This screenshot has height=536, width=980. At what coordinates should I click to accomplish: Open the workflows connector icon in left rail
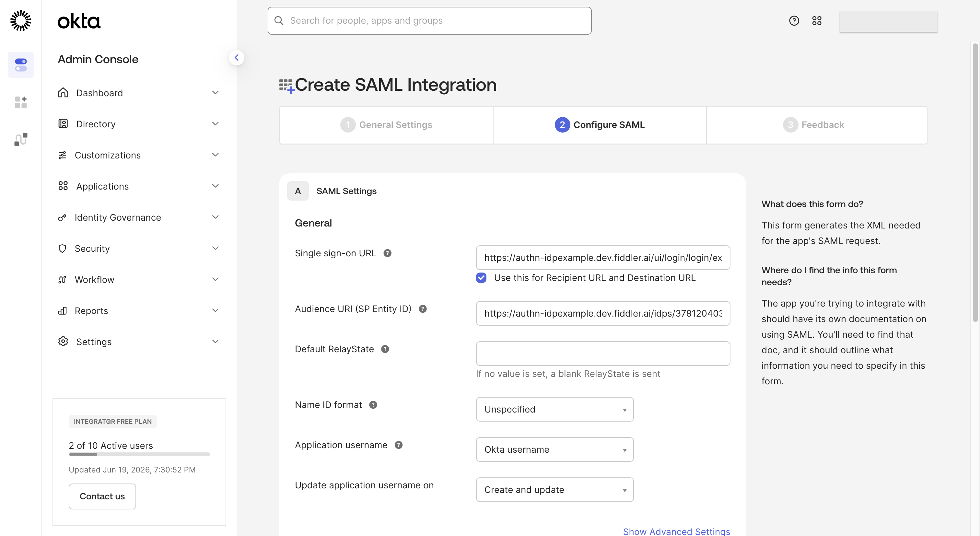(20, 139)
